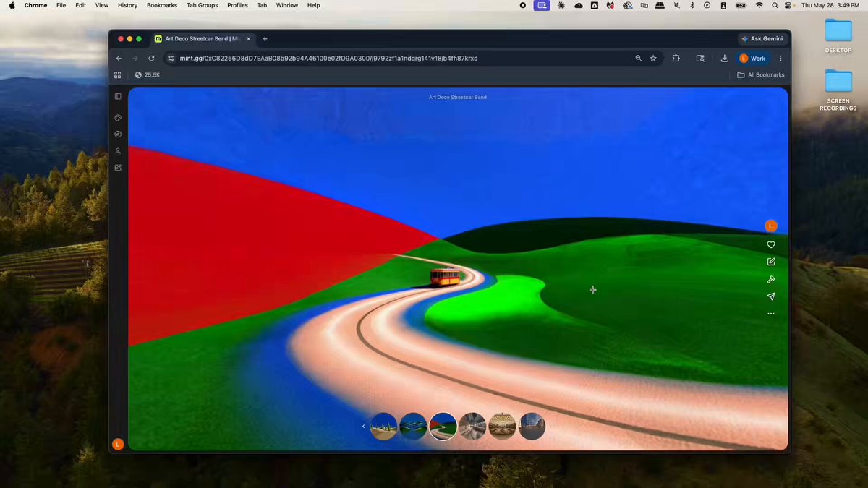Reload the mint.gg page
Screen dimensions: 868x488
coord(151,59)
